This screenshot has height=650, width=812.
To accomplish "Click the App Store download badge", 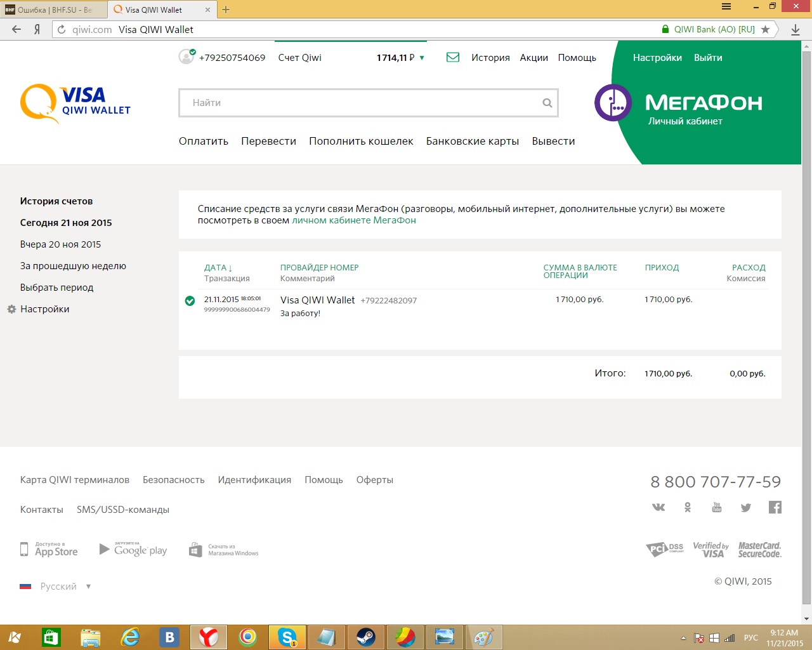I will coord(49,550).
